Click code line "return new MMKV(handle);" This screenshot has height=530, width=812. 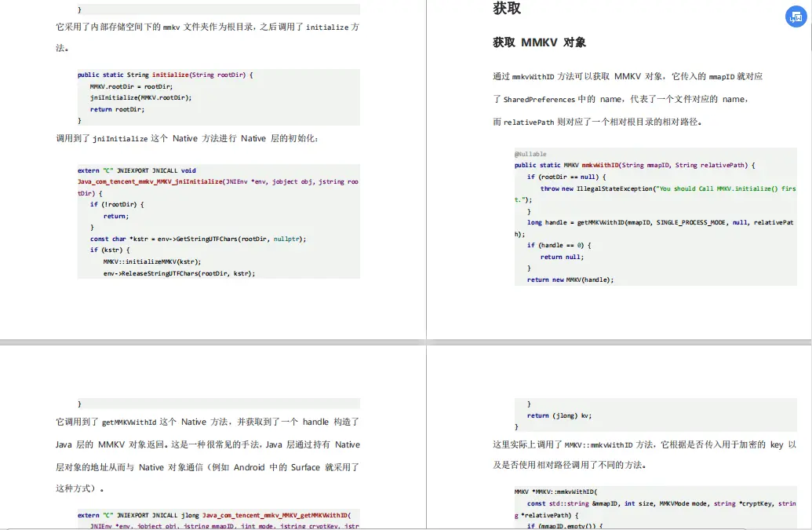(x=570, y=280)
